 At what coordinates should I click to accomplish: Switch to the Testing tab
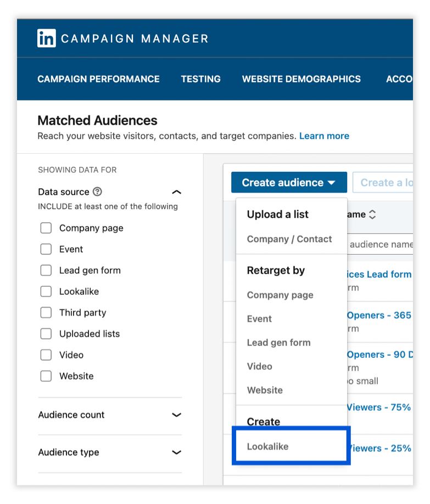[200, 79]
